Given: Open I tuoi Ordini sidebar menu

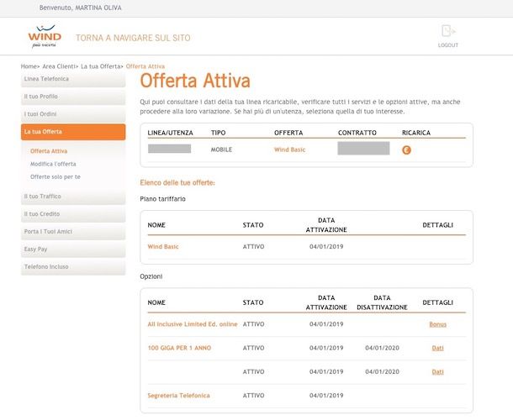Looking at the screenshot, I should pyautogui.click(x=73, y=114).
